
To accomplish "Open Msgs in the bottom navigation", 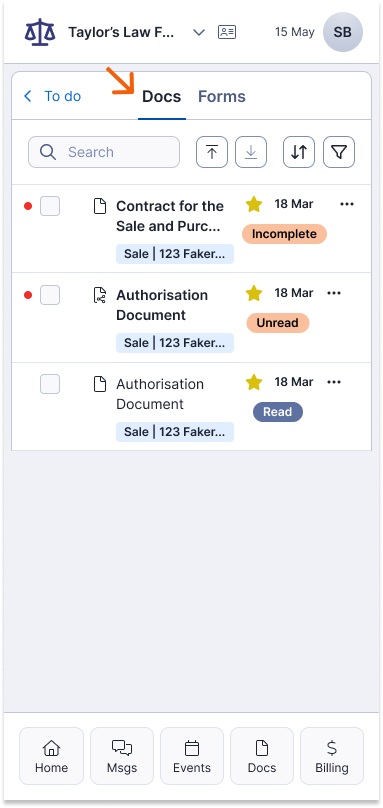I will [122, 756].
